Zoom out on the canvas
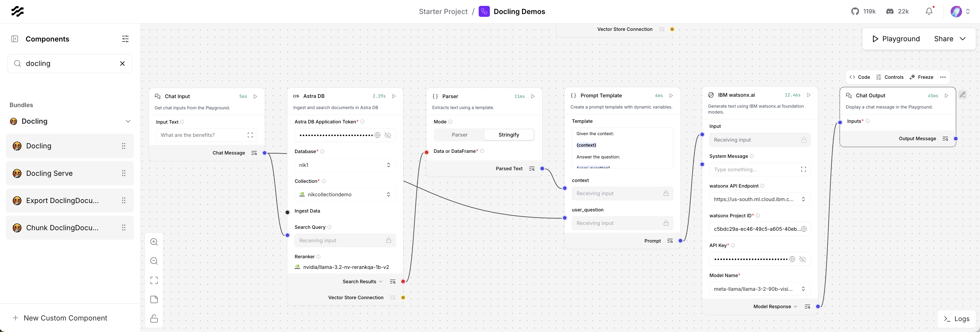 [154, 261]
